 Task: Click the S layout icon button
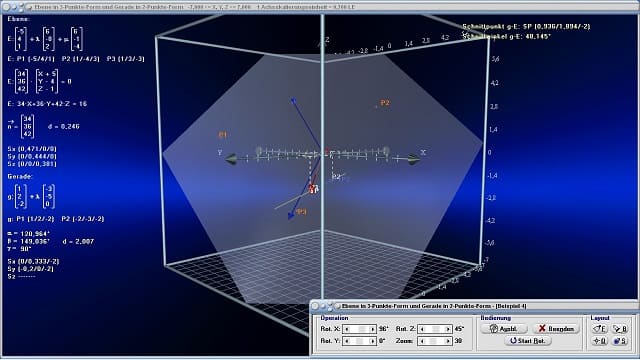[620, 341]
